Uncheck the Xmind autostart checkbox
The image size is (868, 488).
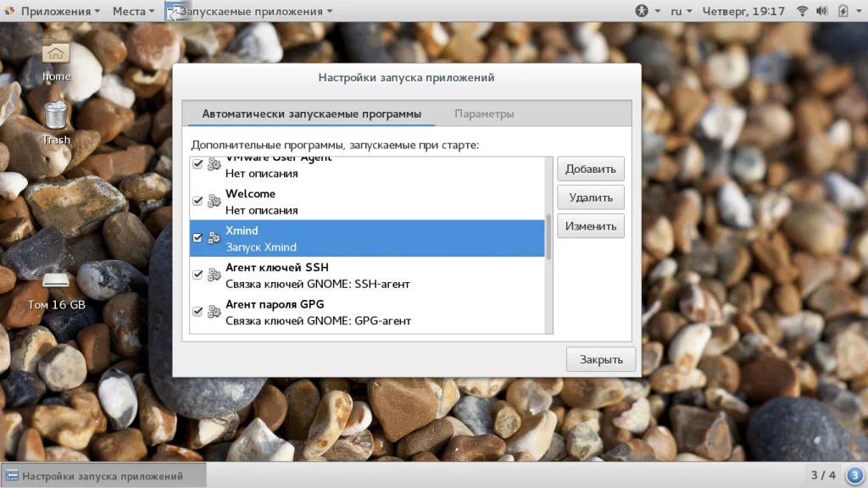[x=198, y=238]
